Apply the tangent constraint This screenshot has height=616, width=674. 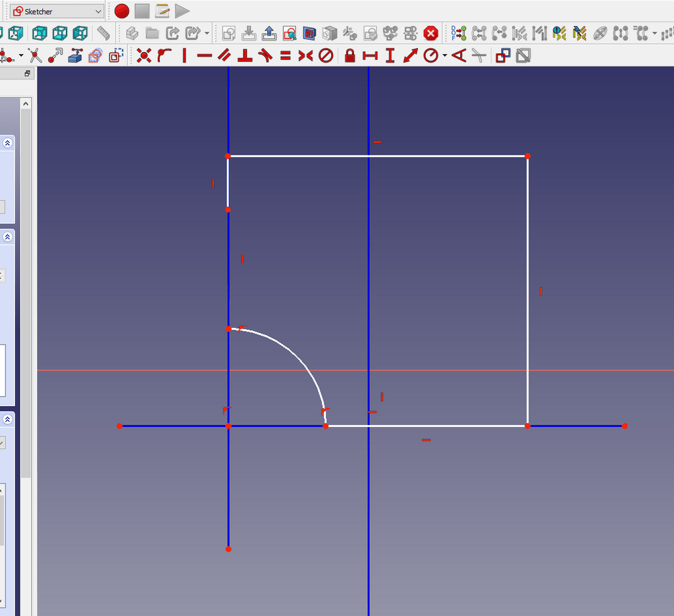[x=265, y=55]
